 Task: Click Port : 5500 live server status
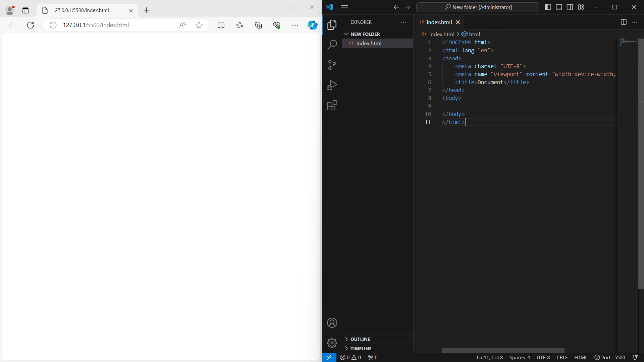610,357
